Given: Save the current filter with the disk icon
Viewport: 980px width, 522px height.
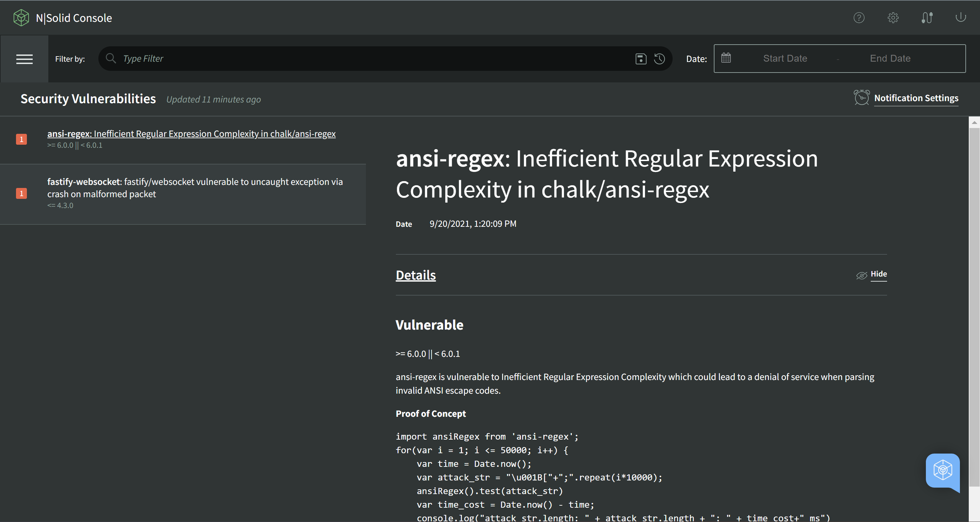Looking at the screenshot, I should (641, 59).
